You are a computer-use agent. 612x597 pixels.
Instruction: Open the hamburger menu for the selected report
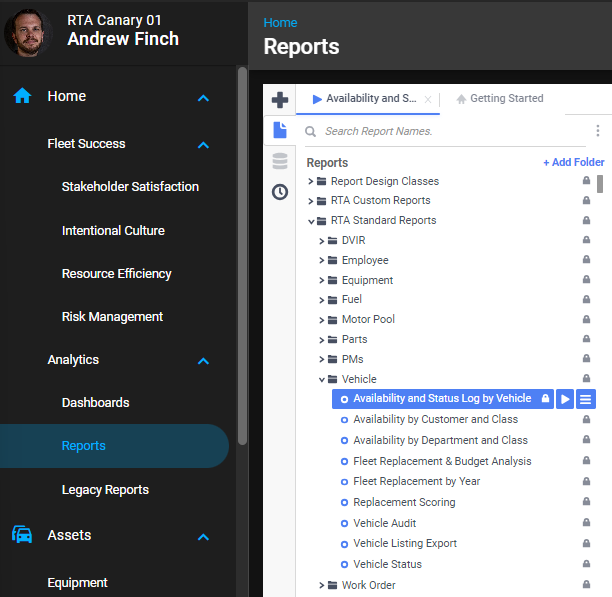(x=586, y=399)
